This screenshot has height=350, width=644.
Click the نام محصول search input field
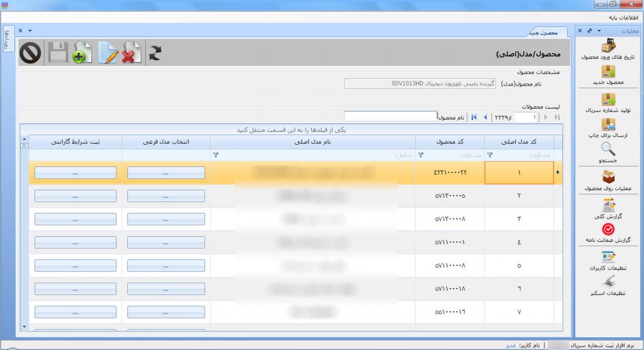(391, 117)
